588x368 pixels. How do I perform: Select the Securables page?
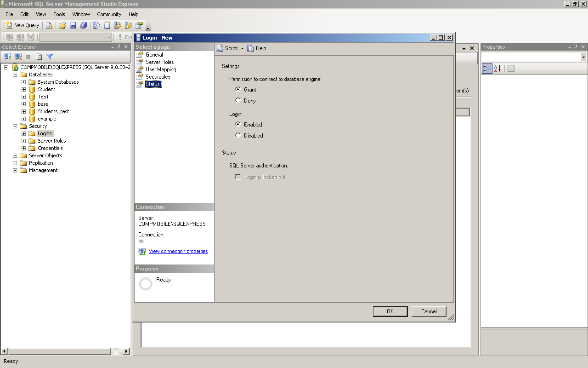point(158,77)
